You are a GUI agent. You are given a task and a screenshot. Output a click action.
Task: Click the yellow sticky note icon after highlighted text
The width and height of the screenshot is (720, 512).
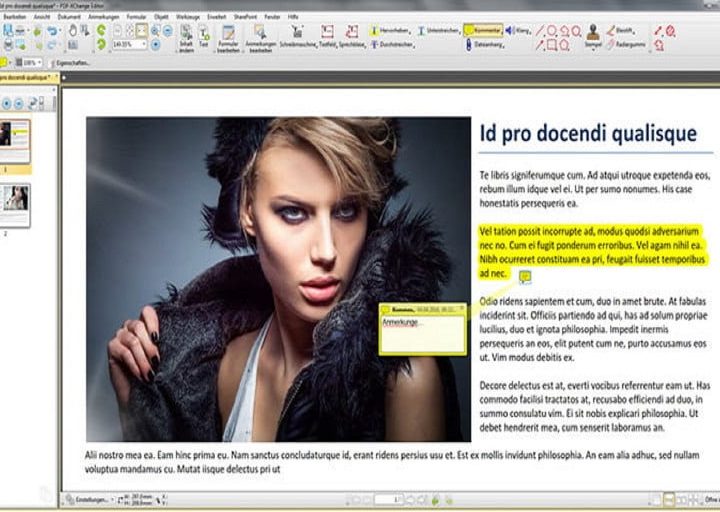(524, 277)
